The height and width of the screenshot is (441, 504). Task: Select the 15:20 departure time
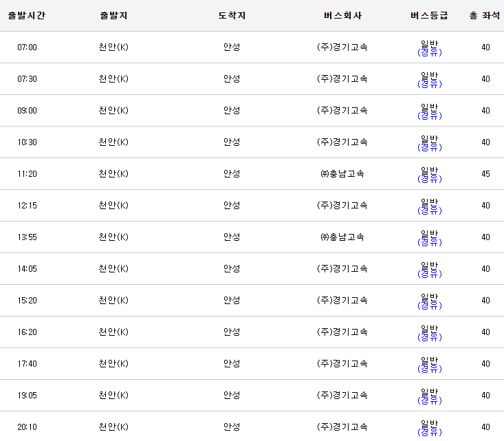coord(27,301)
